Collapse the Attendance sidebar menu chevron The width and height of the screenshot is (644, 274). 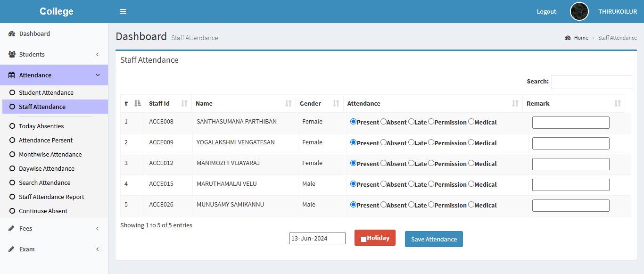pos(98,75)
